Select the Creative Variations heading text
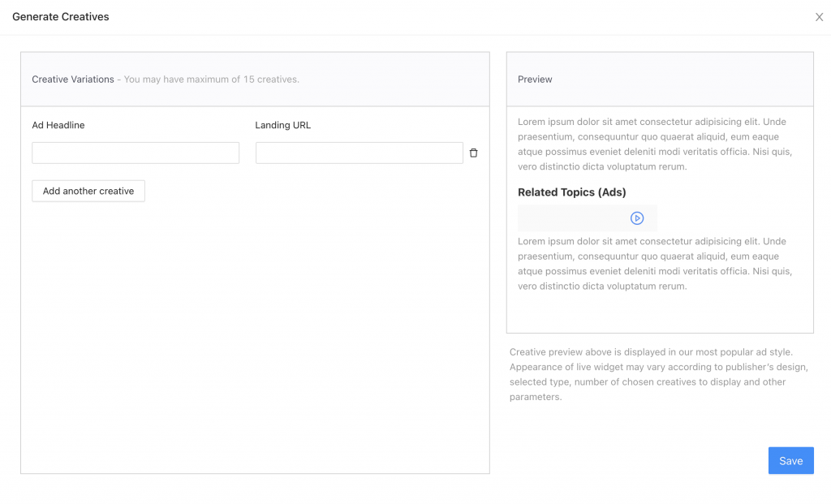The image size is (831, 504). pos(73,80)
